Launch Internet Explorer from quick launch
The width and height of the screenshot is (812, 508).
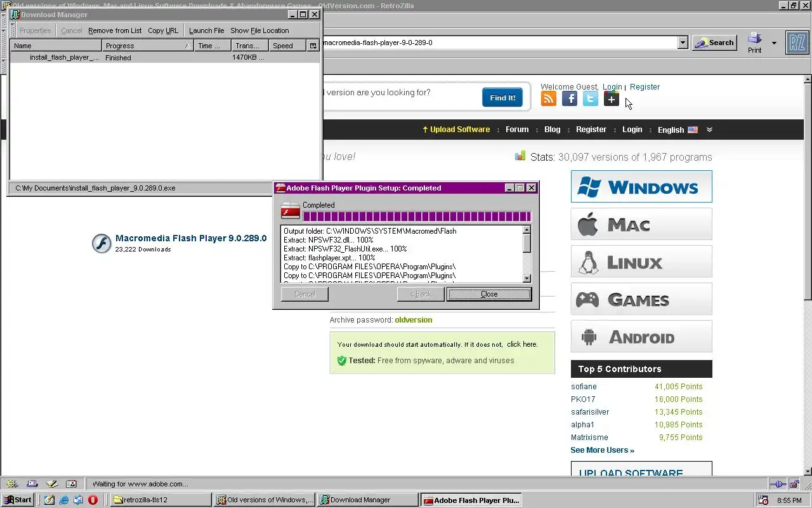pyautogui.click(x=64, y=500)
